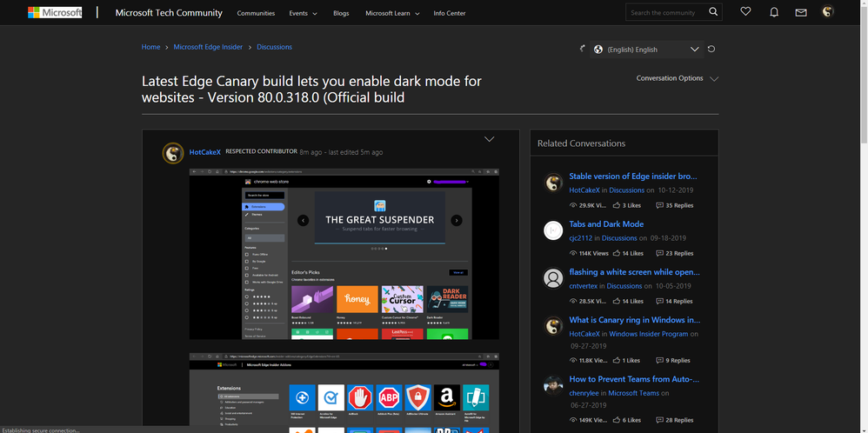
Task: Go to Home breadcrumb
Action: tap(150, 47)
